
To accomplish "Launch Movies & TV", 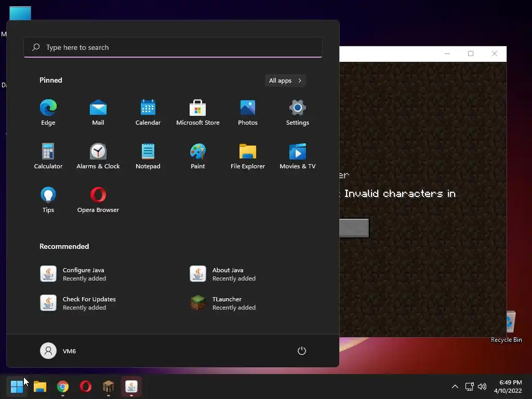I will pyautogui.click(x=298, y=156).
